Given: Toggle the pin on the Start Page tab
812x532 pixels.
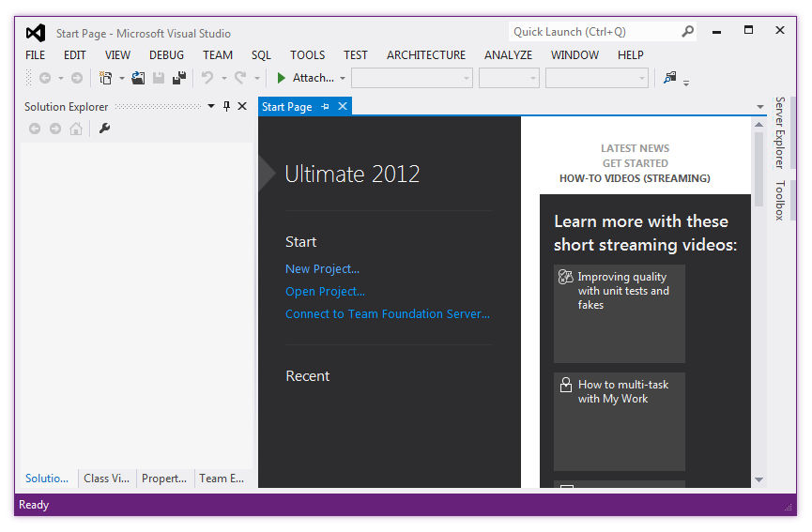Looking at the screenshot, I should [325, 107].
